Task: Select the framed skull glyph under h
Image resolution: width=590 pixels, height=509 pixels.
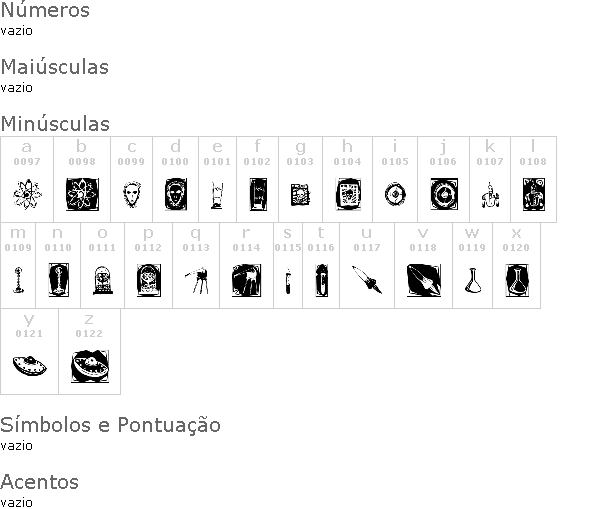Action: (348, 194)
